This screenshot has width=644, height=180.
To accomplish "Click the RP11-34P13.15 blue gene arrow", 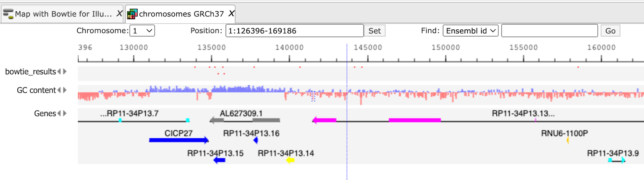I will 219,160.
